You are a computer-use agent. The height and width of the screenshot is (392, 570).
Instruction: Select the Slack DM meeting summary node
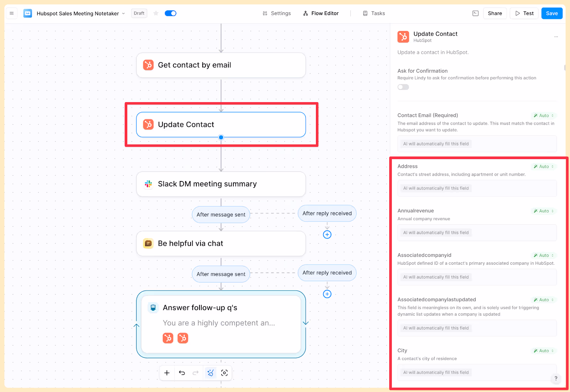pos(221,184)
